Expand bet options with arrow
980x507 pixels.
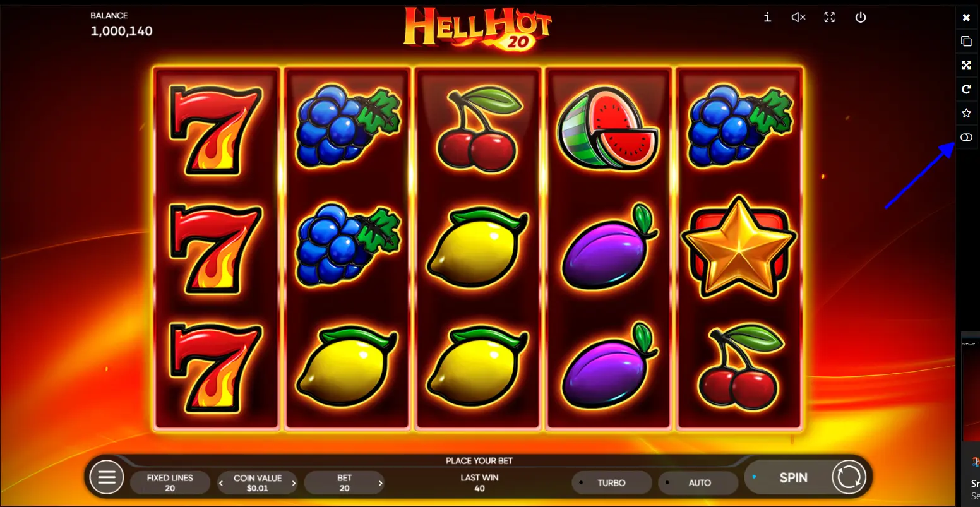[x=380, y=484]
